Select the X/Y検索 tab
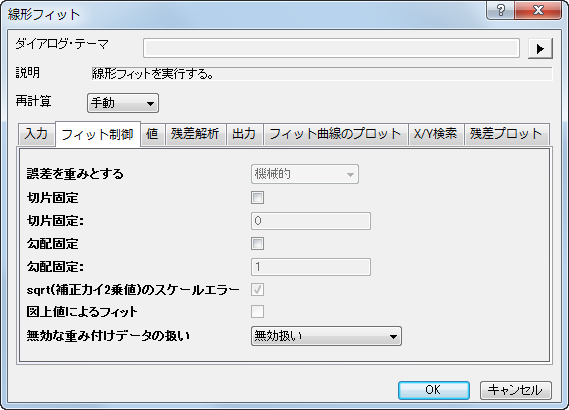Viewport: 569px width, 410px height. (436, 134)
